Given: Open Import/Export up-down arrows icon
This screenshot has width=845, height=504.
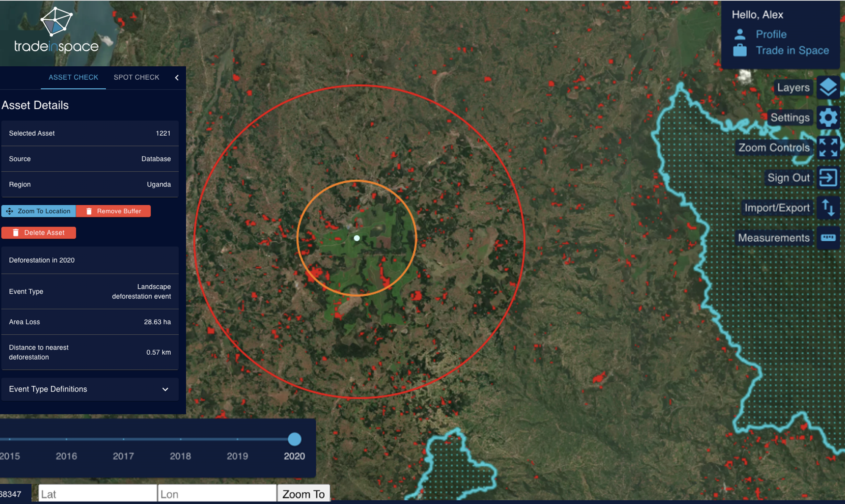Looking at the screenshot, I should coord(828,208).
